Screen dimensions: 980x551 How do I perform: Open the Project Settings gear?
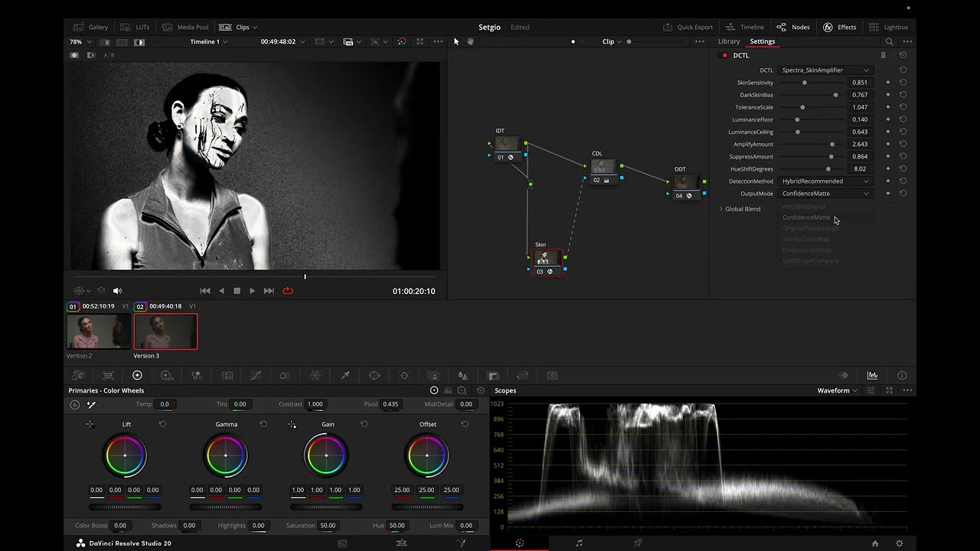click(x=899, y=543)
